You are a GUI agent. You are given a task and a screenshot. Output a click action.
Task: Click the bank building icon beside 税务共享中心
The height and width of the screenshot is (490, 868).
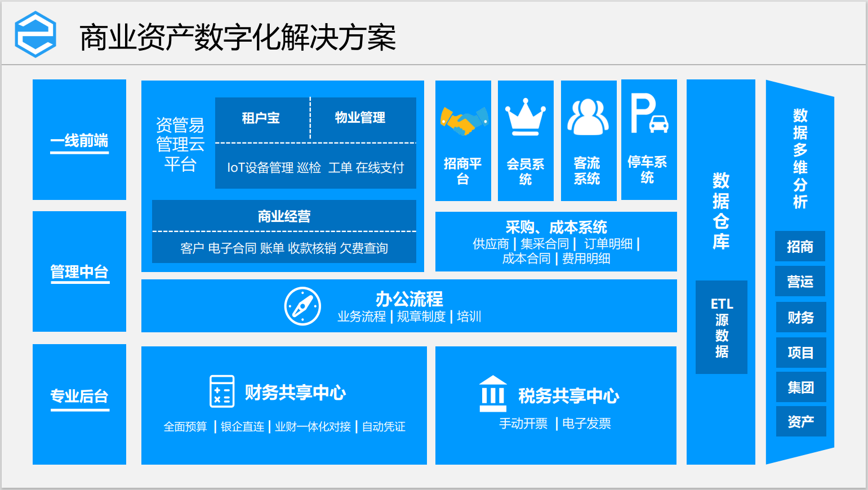pyautogui.click(x=493, y=393)
